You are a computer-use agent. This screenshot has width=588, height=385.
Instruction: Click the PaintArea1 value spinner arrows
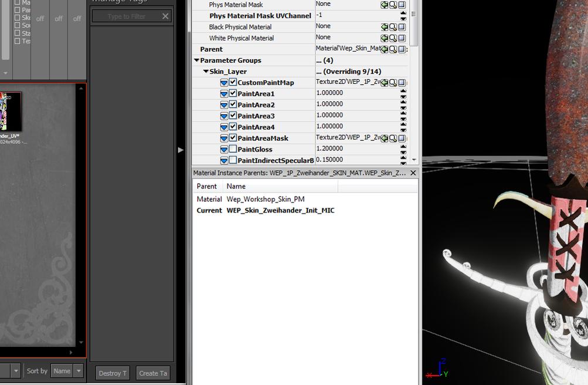[403, 94]
